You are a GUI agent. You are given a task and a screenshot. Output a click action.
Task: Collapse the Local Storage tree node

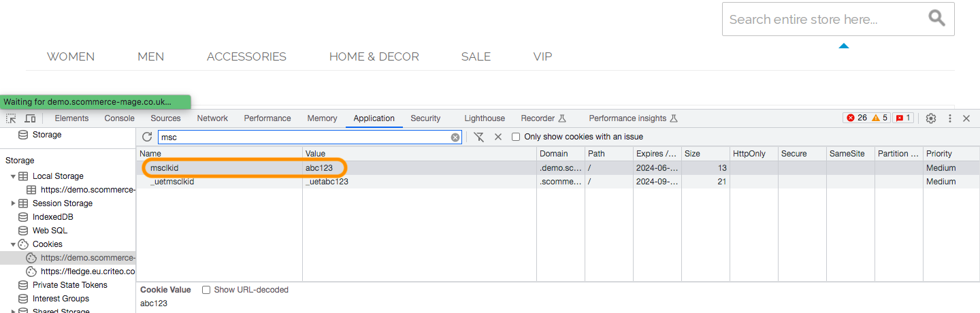pyautogui.click(x=14, y=176)
